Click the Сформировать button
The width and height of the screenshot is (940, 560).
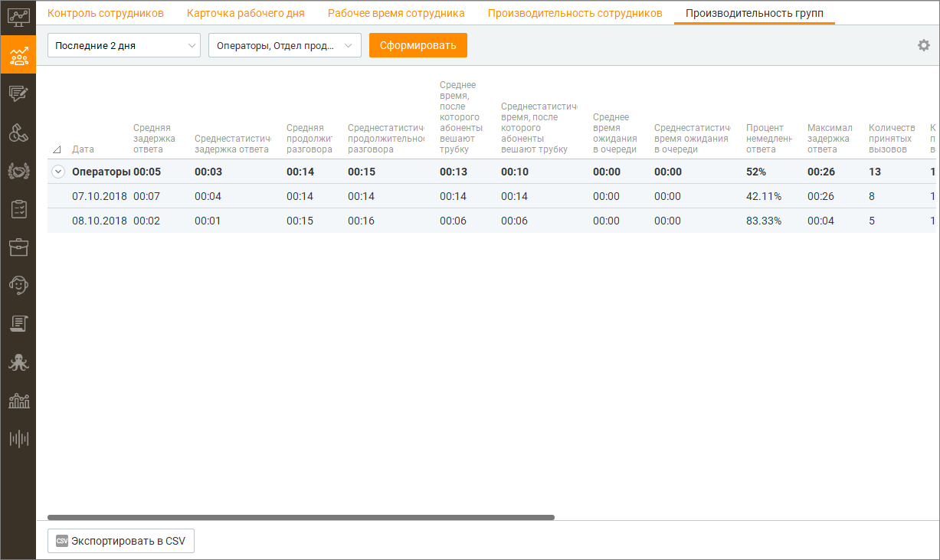[418, 45]
